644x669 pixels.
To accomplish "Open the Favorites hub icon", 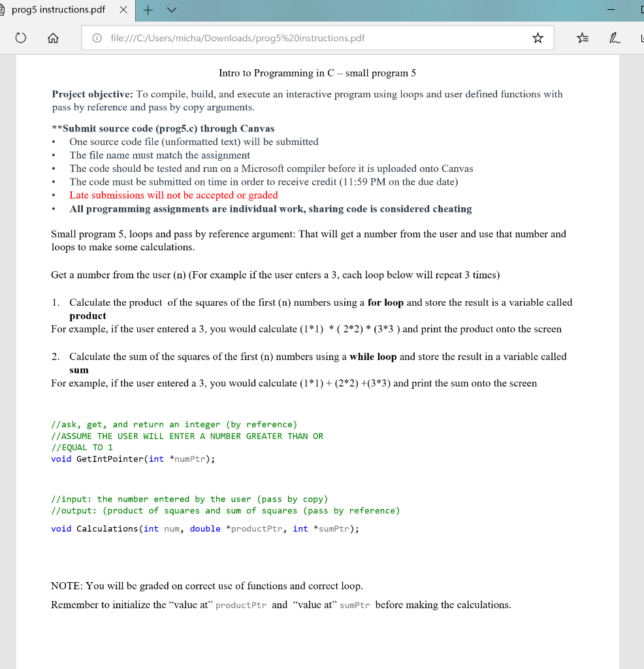I will click(582, 39).
